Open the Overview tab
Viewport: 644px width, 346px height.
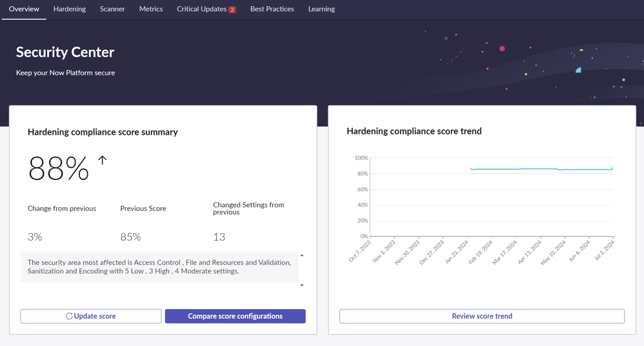pyautogui.click(x=24, y=9)
